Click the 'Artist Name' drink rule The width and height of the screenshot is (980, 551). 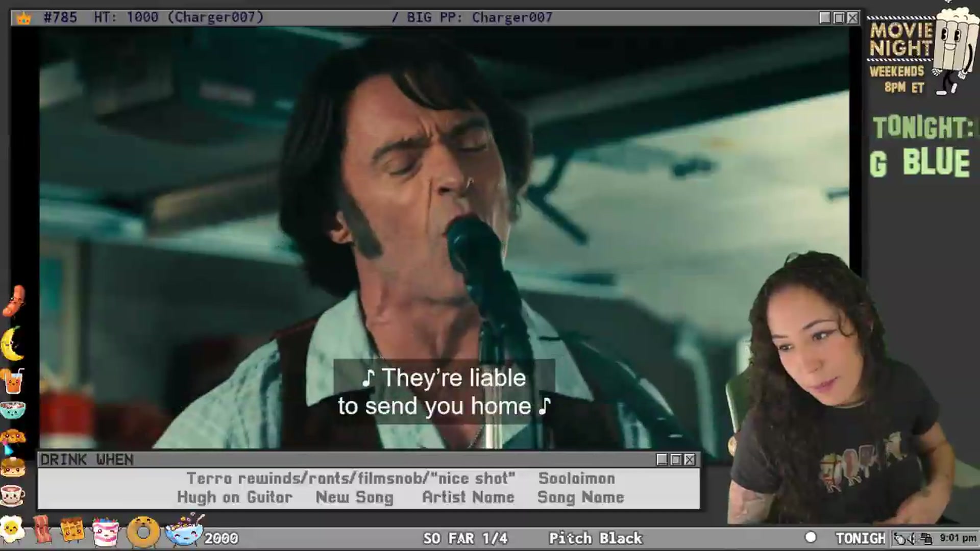coord(468,497)
